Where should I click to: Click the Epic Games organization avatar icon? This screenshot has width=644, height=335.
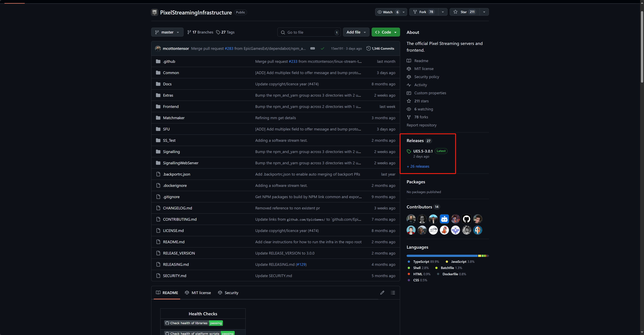tap(154, 12)
